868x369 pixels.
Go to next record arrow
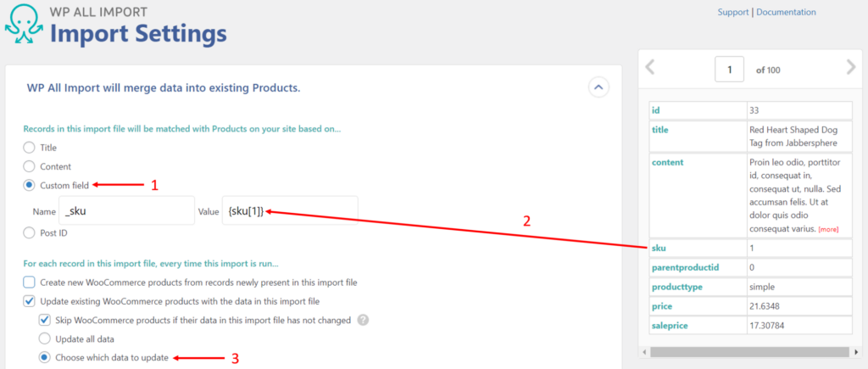851,67
